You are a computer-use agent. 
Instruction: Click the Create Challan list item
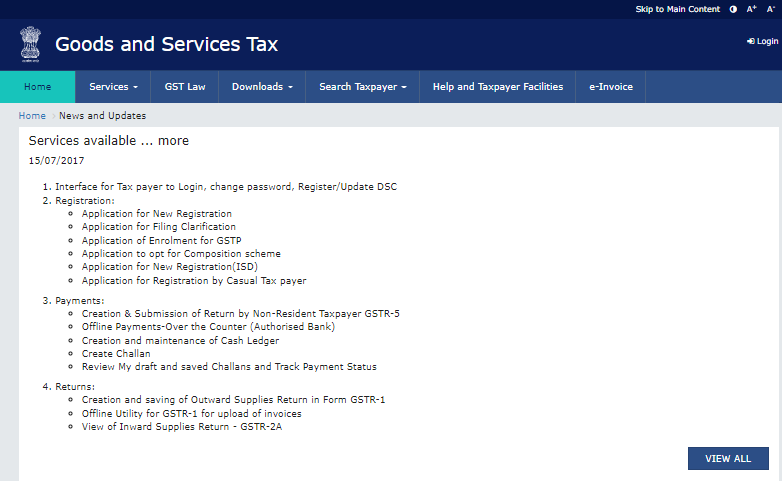point(116,354)
